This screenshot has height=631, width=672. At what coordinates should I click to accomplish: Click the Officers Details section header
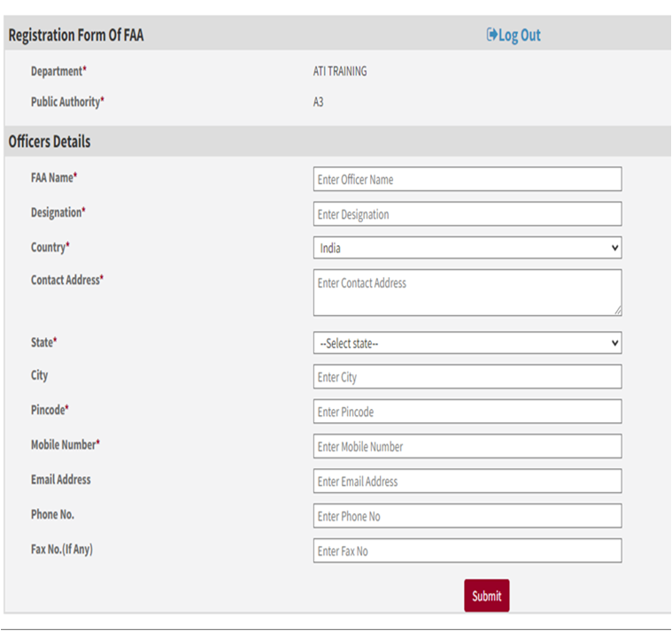50,142
